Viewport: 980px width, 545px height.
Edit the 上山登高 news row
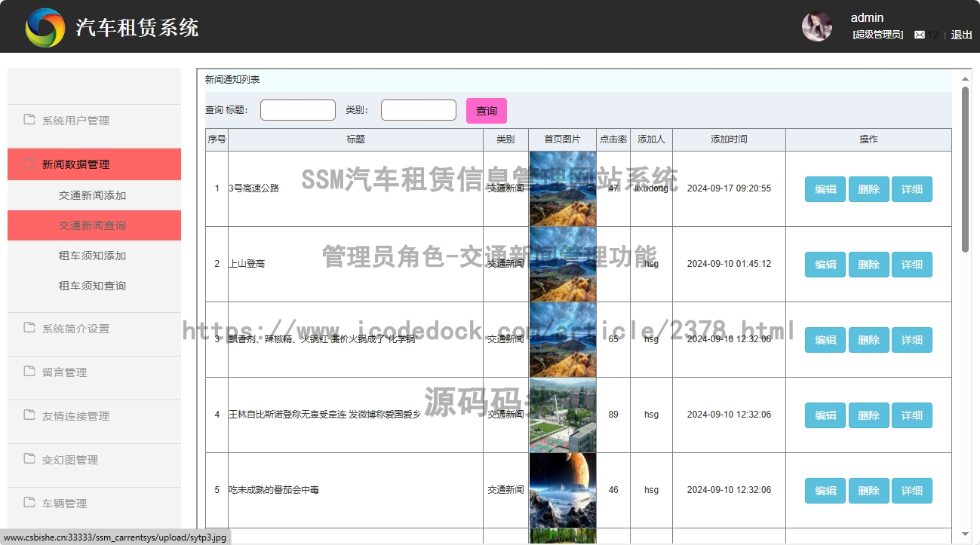(x=825, y=265)
